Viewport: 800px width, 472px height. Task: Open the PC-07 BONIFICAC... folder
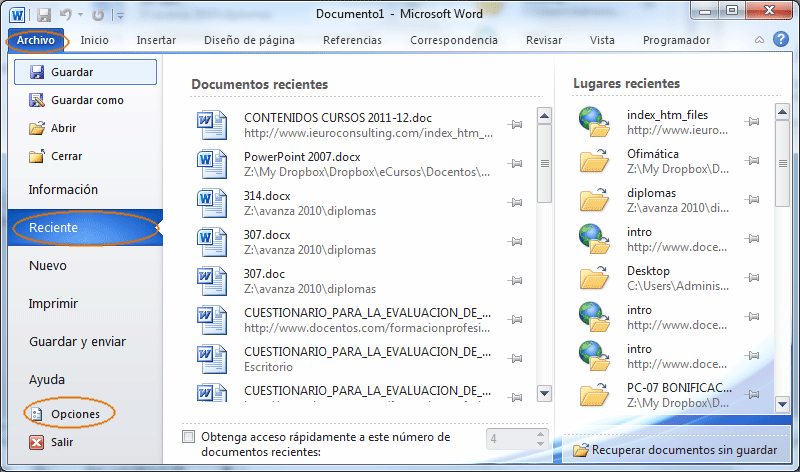point(658,395)
